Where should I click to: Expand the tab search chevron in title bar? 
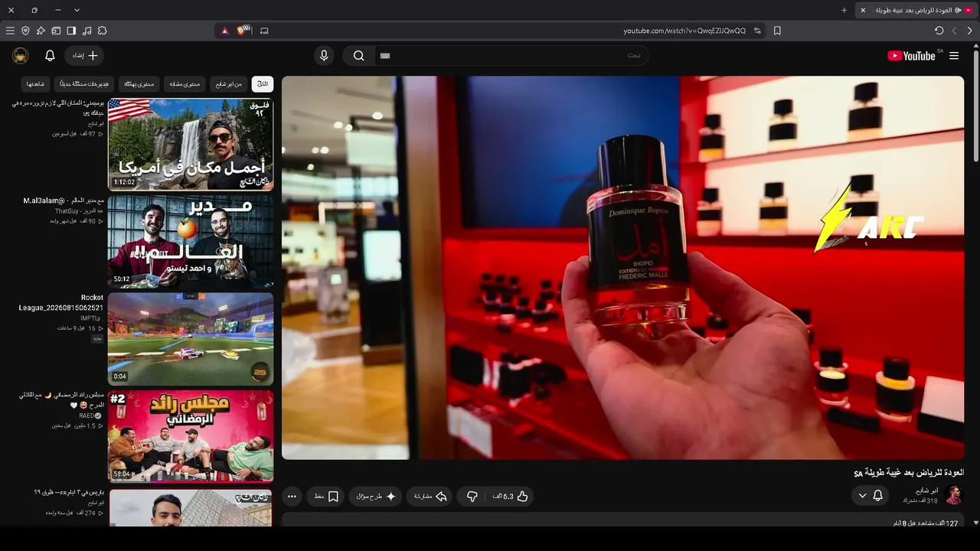click(77, 10)
